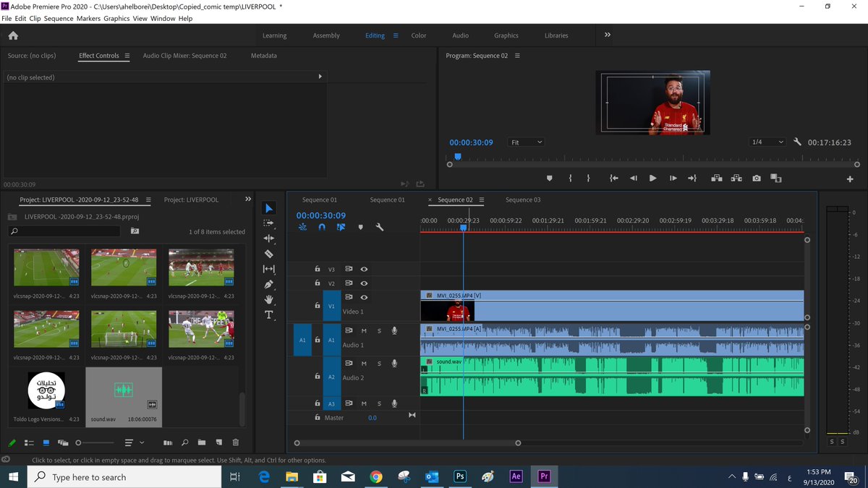Image resolution: width=868 pixels, height=488 pixels.
Task: Toggle Linked Selection in timeline
Action: tap(341, 227)
